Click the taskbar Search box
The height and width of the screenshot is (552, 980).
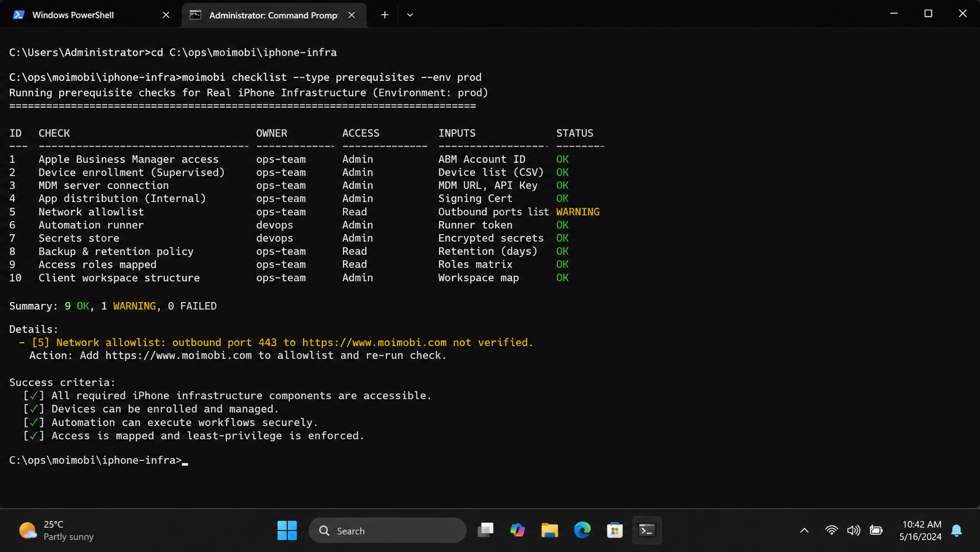coord(387,530)
